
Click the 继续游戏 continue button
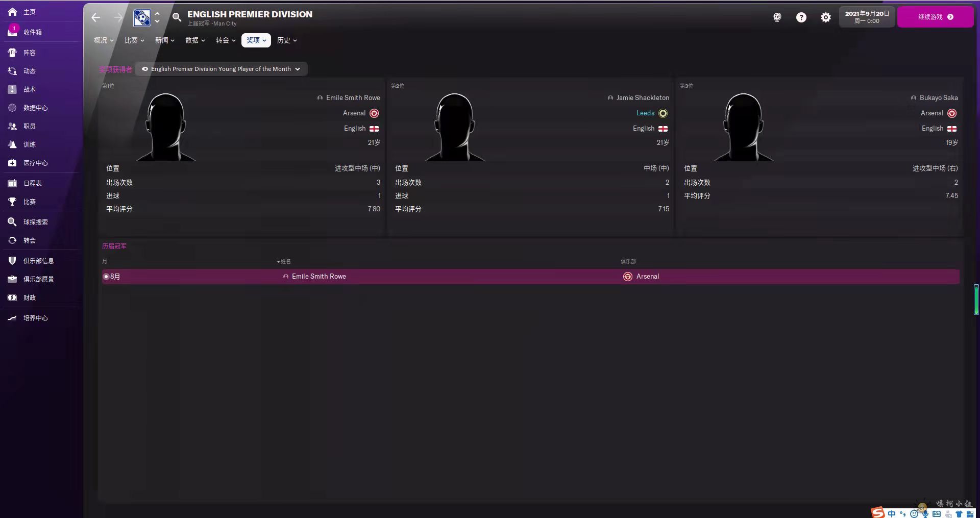coord(935,17)
